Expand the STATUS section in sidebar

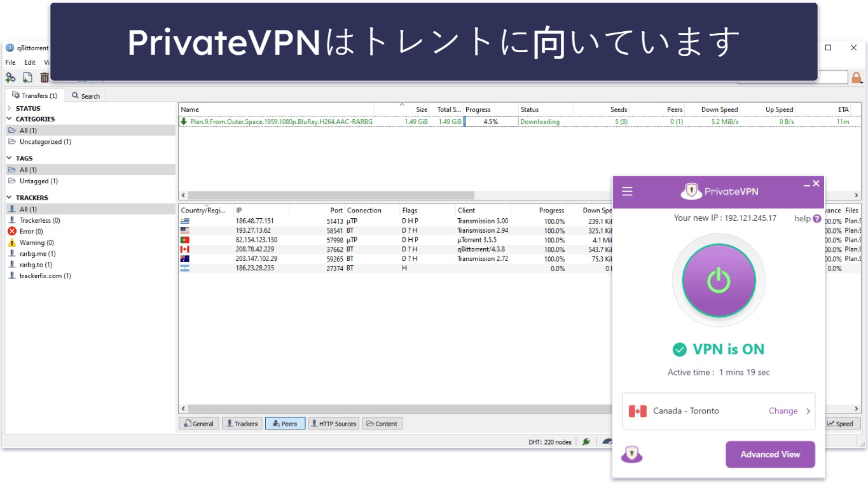(x=9, y=108)
